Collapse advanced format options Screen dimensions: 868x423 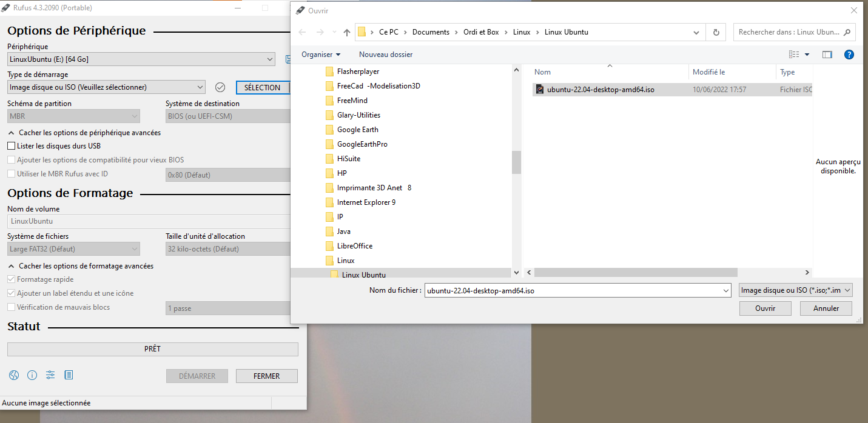point(81,266)
